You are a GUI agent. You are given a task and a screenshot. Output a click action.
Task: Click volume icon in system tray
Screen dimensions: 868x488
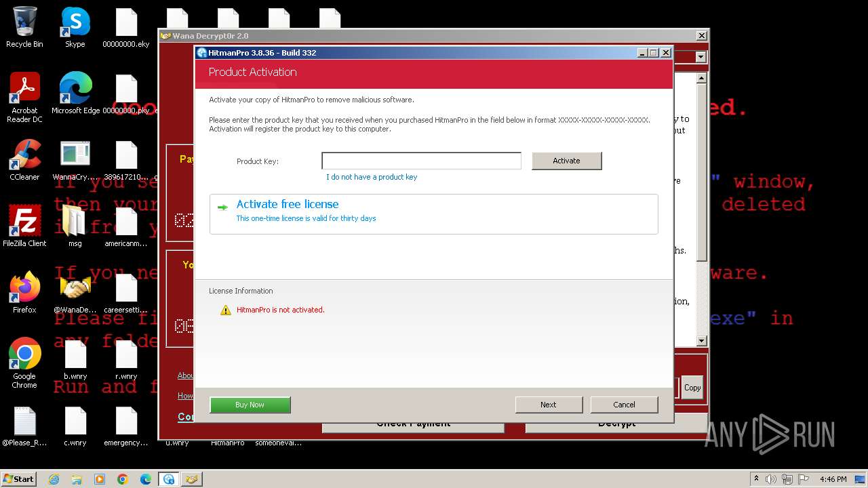[771, 479]
